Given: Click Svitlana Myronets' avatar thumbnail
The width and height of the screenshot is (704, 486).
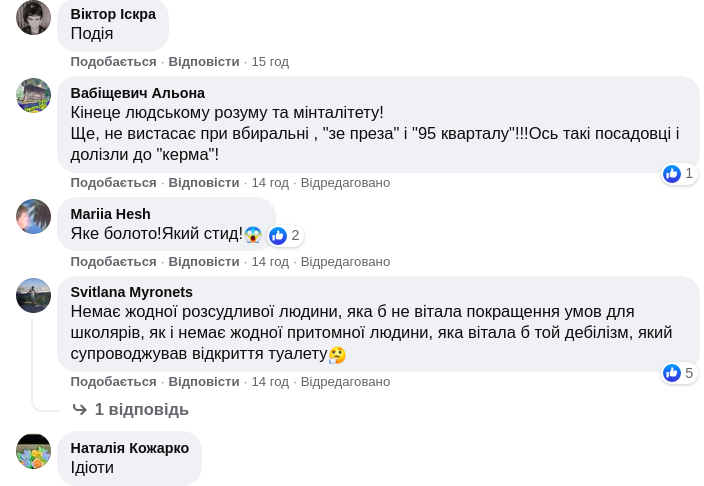Looking at the screenshot, I should click(33, 296).
